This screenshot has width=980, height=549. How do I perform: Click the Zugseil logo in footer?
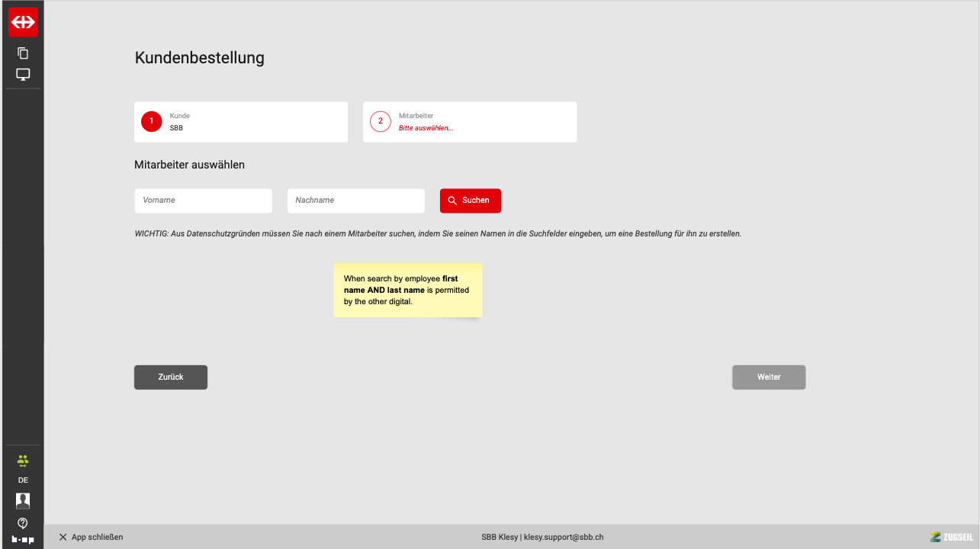[x=951, y=537]
